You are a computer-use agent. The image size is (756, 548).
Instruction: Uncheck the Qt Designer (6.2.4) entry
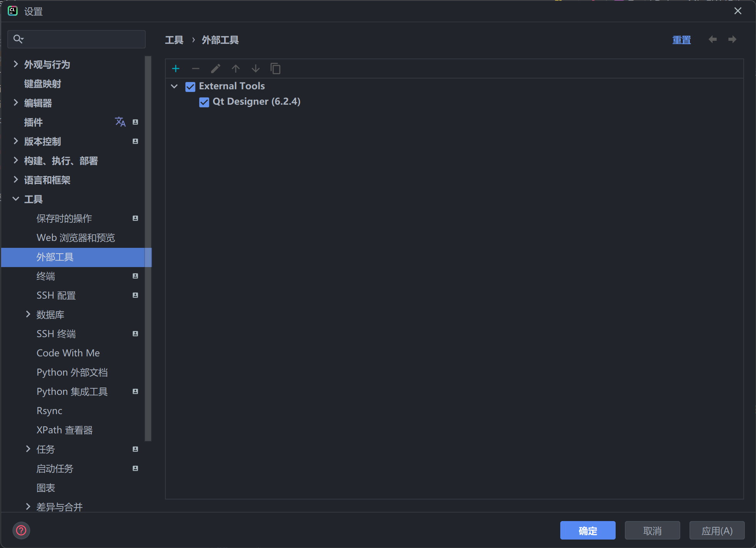click(x=204, y=102)
